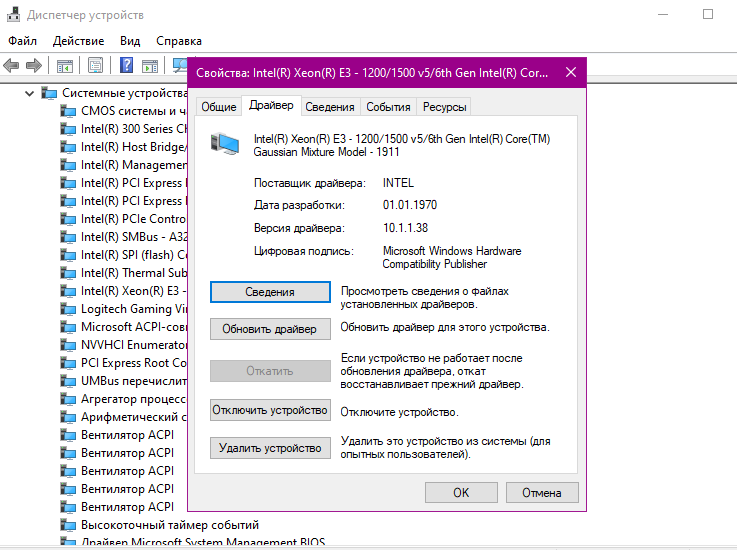The width and height of the screenshot is (737, 550).
Task: Confirm the dialog with OK
Action: point(461,493)
